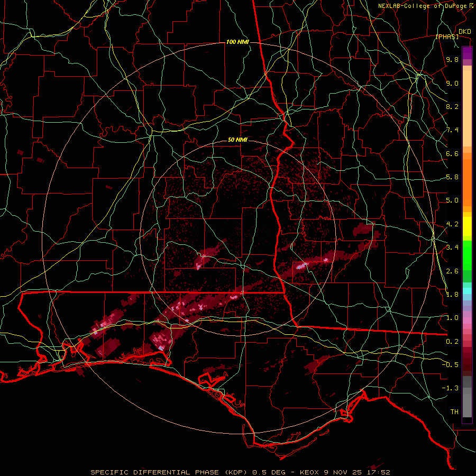The height and width of the screenshot is (476, 476).
Task: Click the 7.4 scale value
Action: click(452, 130)
